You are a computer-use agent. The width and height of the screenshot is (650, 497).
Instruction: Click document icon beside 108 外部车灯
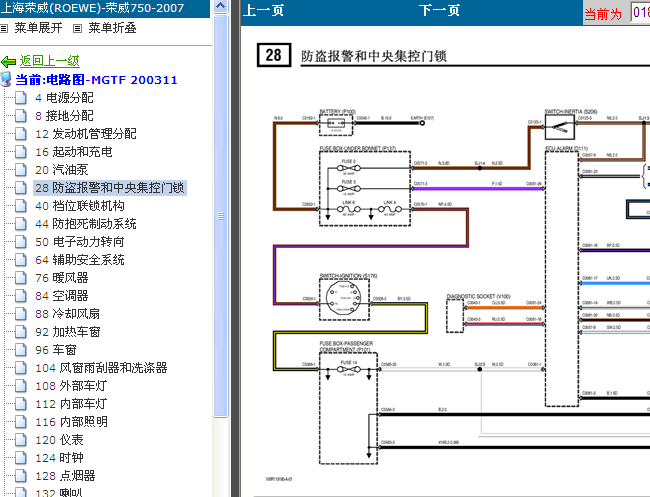21,386
